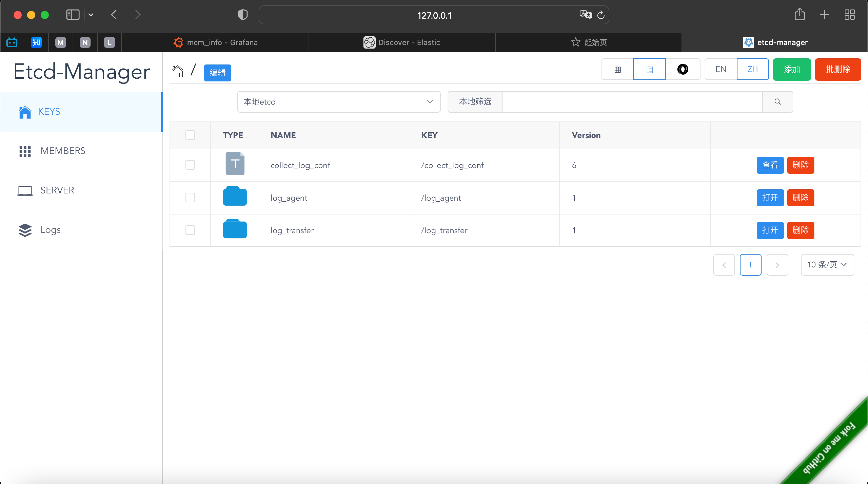This screenshot has width=868, height=484.
Task: Click the folder icon for log_agent
Action: click(235, 196)
